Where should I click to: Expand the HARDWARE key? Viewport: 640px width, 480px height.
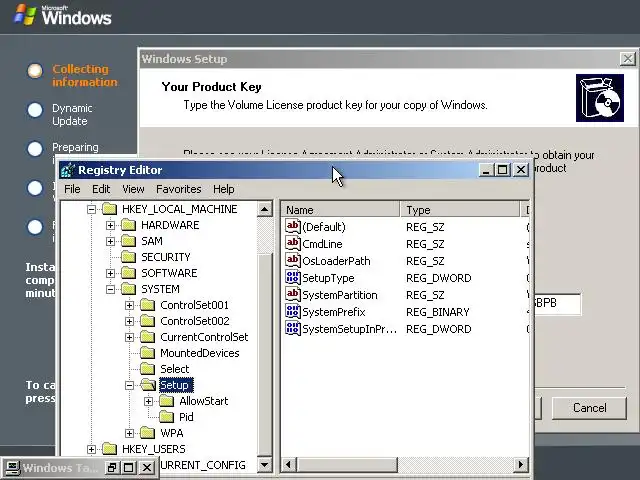(110, 225)
